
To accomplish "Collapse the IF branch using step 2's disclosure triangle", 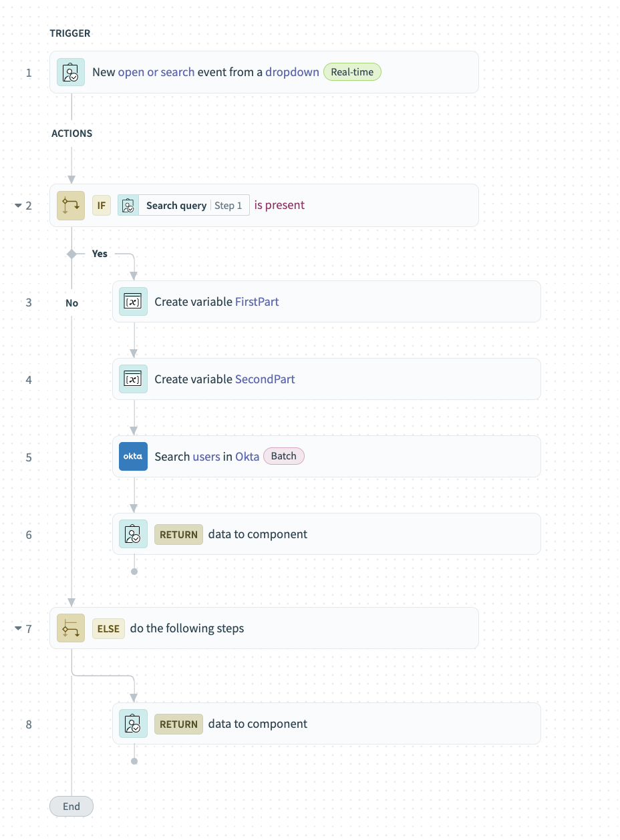I will point(19,205).
